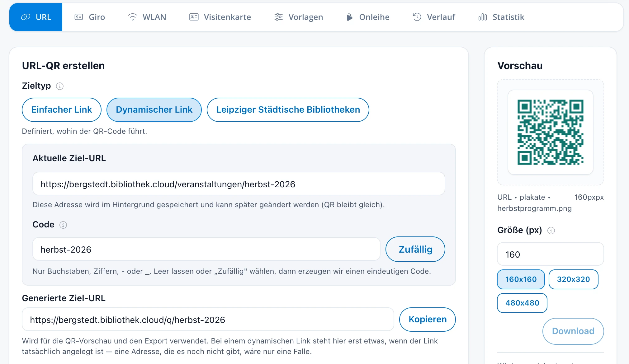This screenshot has height=364, width=629.
Task: Open the Vorlagen tab
Action: point(299,17)
